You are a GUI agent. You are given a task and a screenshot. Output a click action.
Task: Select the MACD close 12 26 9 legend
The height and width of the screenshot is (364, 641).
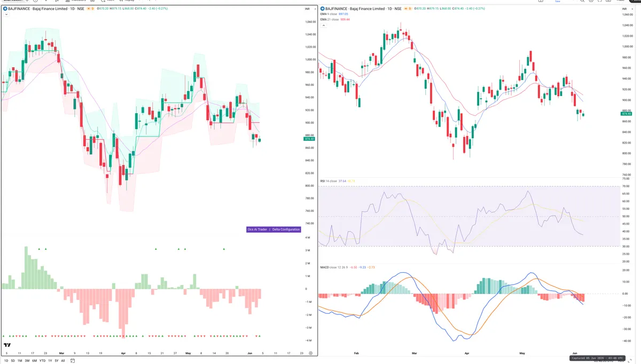click(334, 267)
